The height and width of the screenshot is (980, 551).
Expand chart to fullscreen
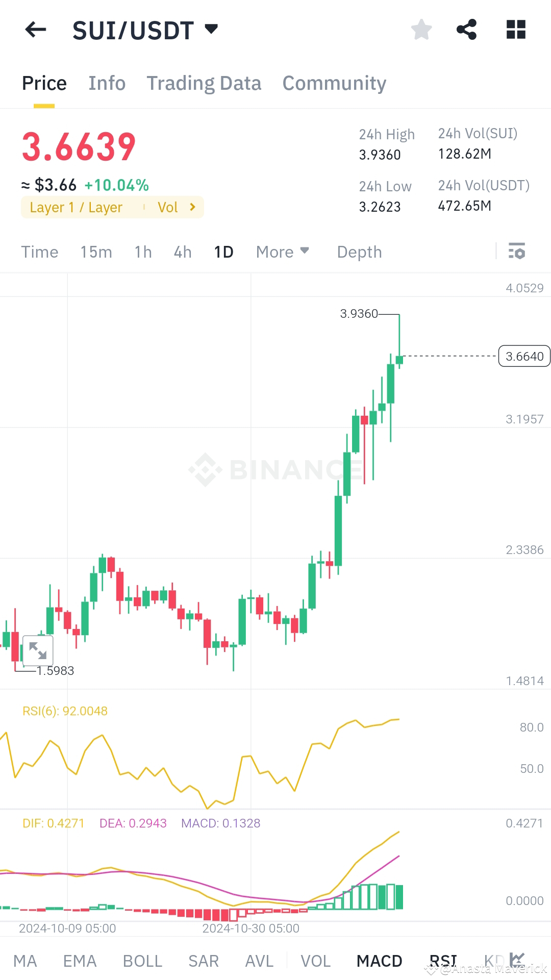tap(38, 649)
